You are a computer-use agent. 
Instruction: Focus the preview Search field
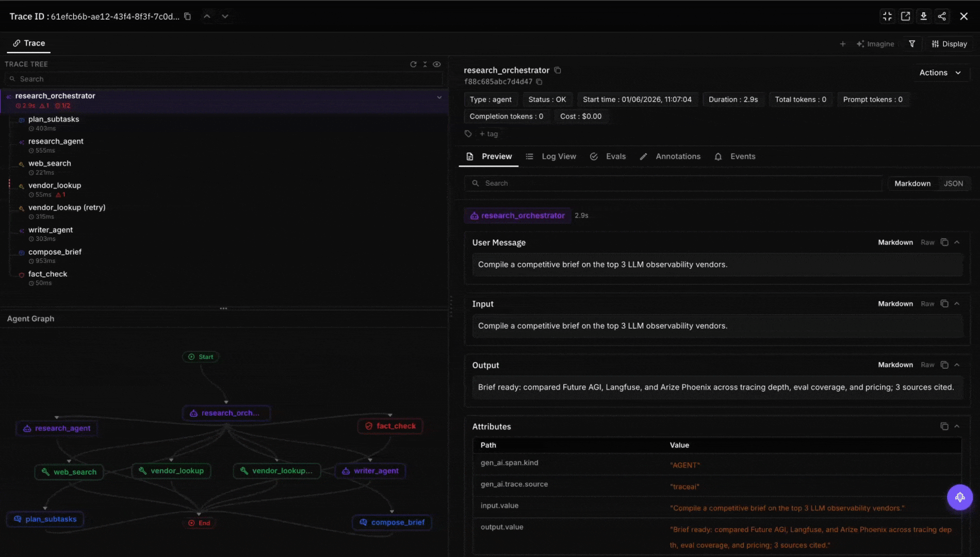[673, 184]
